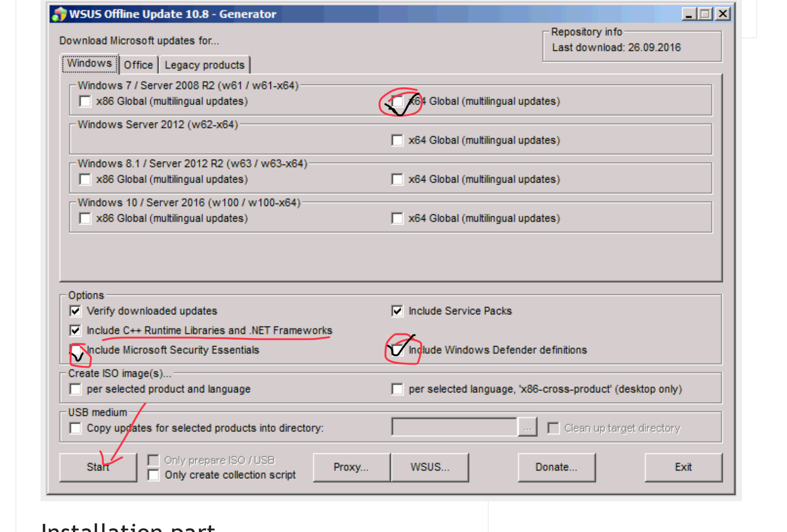Click the browse (...) directory button
Viewport: 787px width, 532px height.
point(527,428)
